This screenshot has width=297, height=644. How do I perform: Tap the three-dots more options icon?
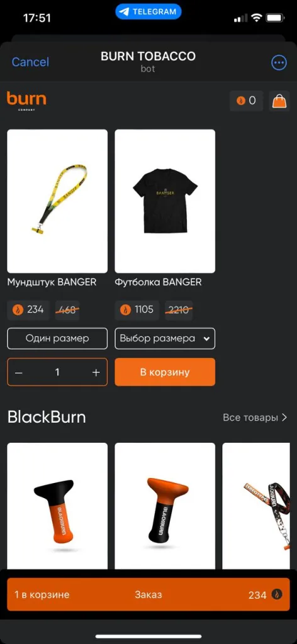(x=279, y=62)
